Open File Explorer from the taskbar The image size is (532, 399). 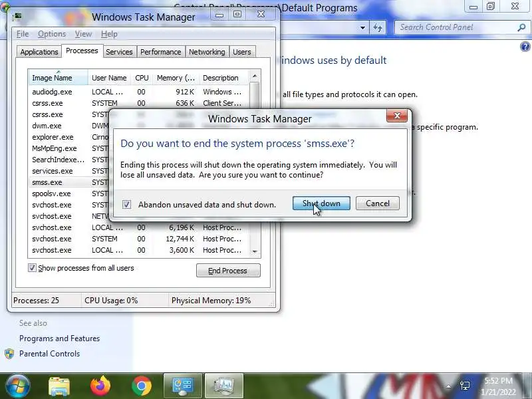(x=59, y=386)
